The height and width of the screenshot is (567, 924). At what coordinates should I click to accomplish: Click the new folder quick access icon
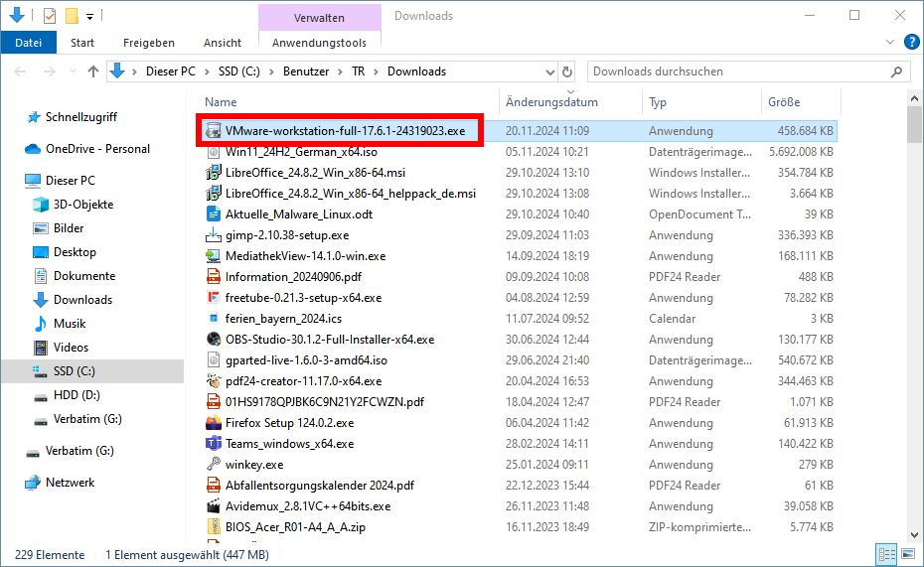point(72,16)
